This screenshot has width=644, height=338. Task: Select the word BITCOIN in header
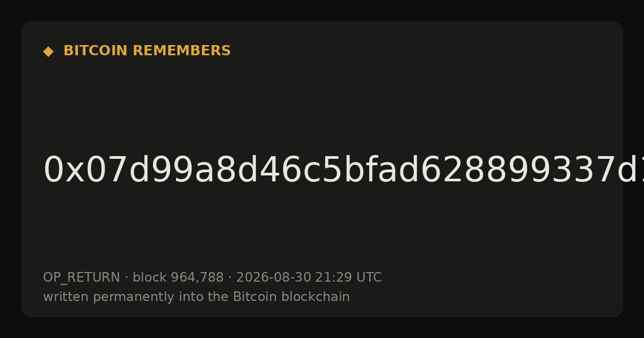point(96,51)
